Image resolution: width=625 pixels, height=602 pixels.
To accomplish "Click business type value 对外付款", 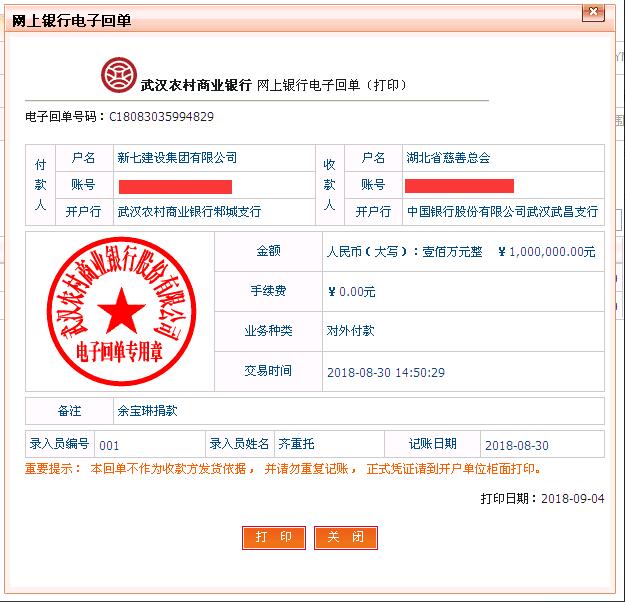I will tap(350, 331).
